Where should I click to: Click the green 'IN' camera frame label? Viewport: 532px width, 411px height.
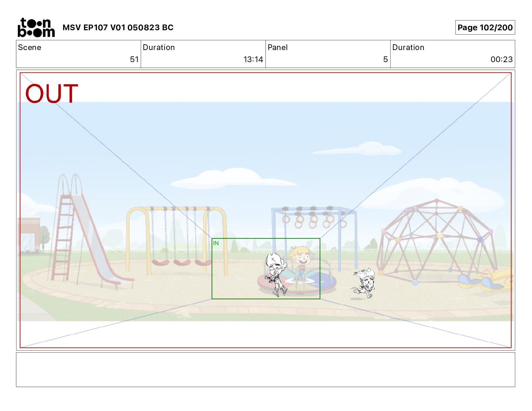(216, 243)
